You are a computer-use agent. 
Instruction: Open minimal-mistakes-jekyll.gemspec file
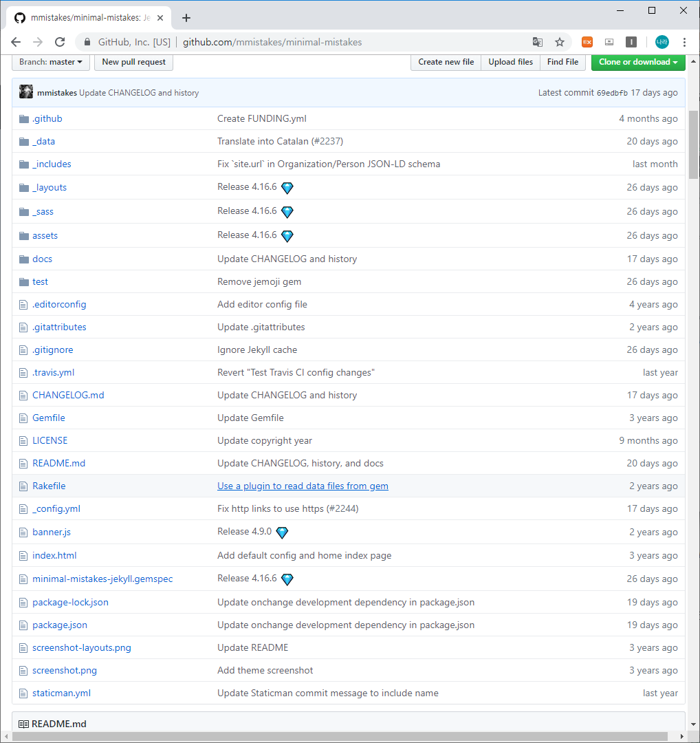[x=102, y=579]
